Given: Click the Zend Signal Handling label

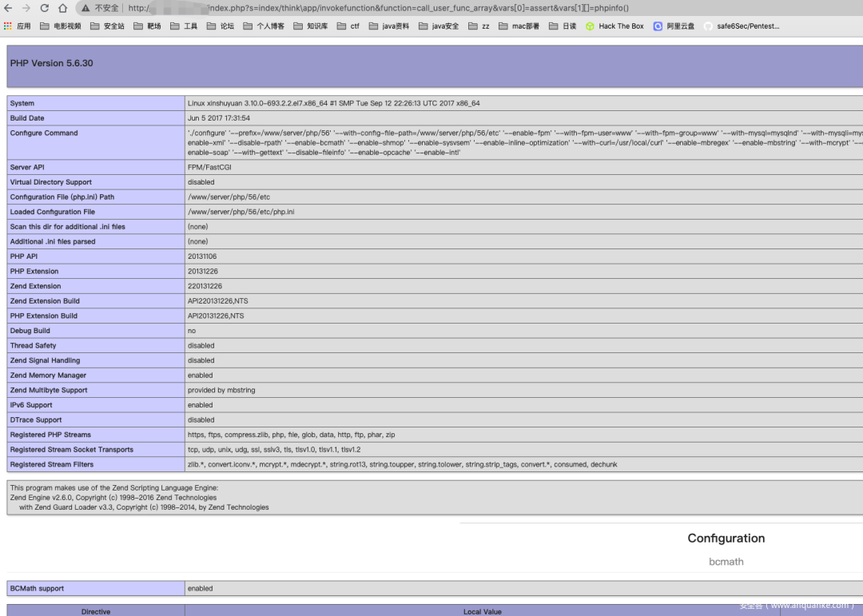Looking at the screenshot, I should point(45,360).
